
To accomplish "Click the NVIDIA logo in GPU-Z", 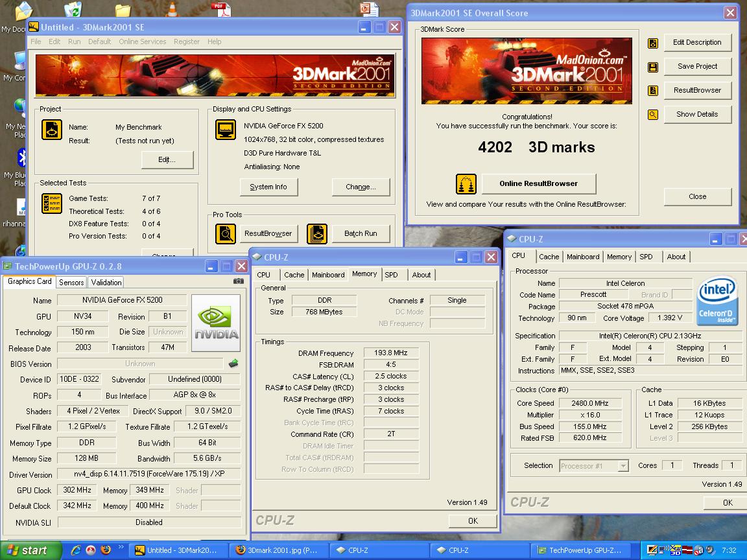I will [216, 323].
